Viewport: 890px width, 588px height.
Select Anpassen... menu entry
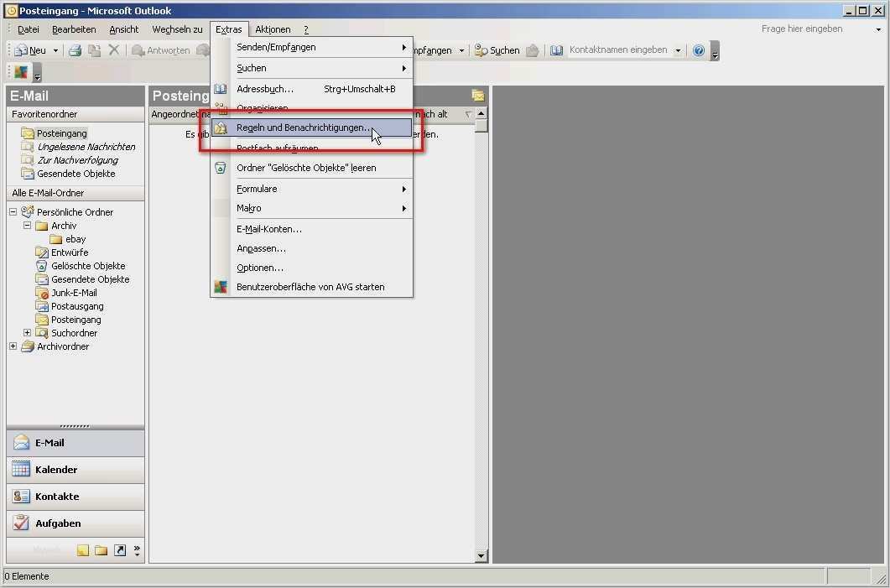[x=311, y=248]
